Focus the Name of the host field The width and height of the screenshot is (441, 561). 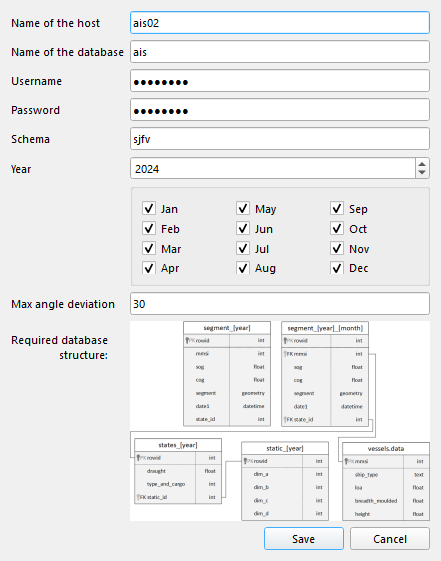(280, 23)
